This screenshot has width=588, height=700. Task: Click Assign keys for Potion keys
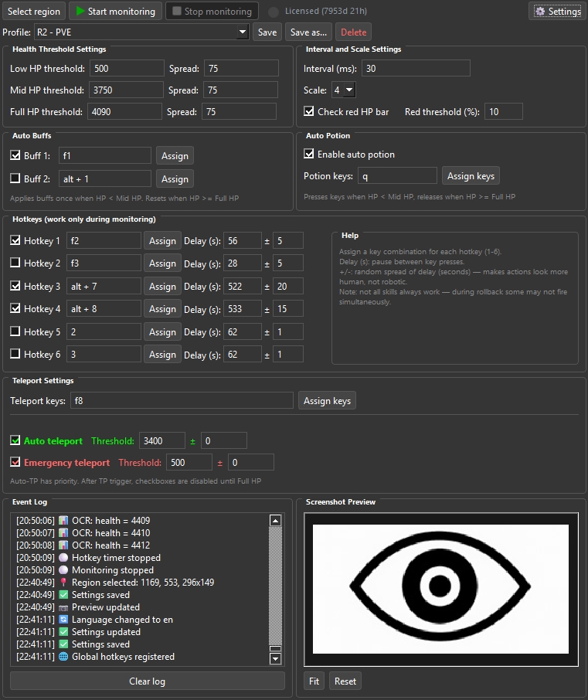click(x=471, y=176)
